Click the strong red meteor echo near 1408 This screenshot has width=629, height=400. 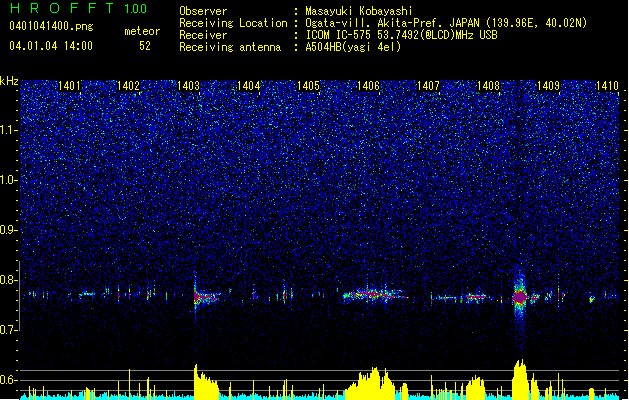[x=520, y=297]
